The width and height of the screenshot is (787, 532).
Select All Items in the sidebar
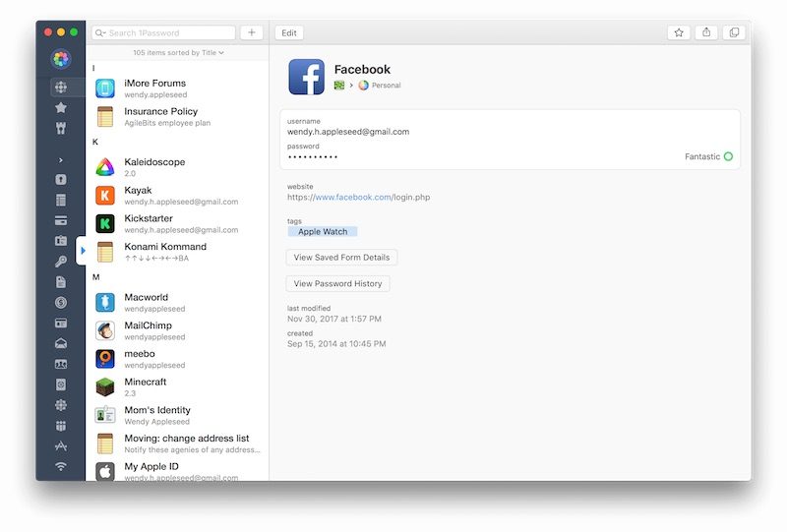pos(61,87)
